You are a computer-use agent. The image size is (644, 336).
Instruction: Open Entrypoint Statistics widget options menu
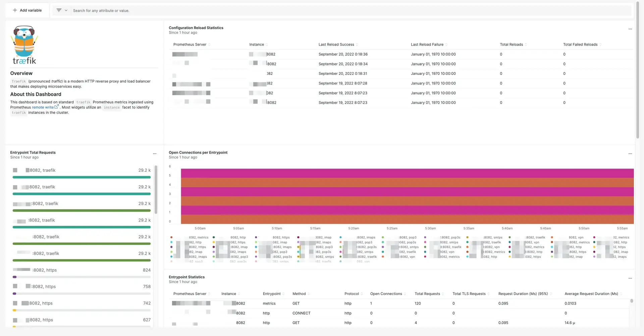click(630, 278)
